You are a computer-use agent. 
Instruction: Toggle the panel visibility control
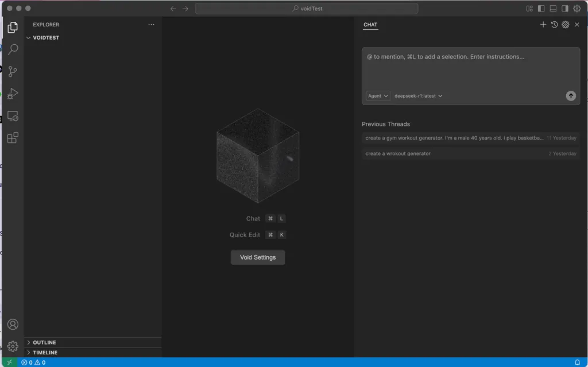[552, 8]
